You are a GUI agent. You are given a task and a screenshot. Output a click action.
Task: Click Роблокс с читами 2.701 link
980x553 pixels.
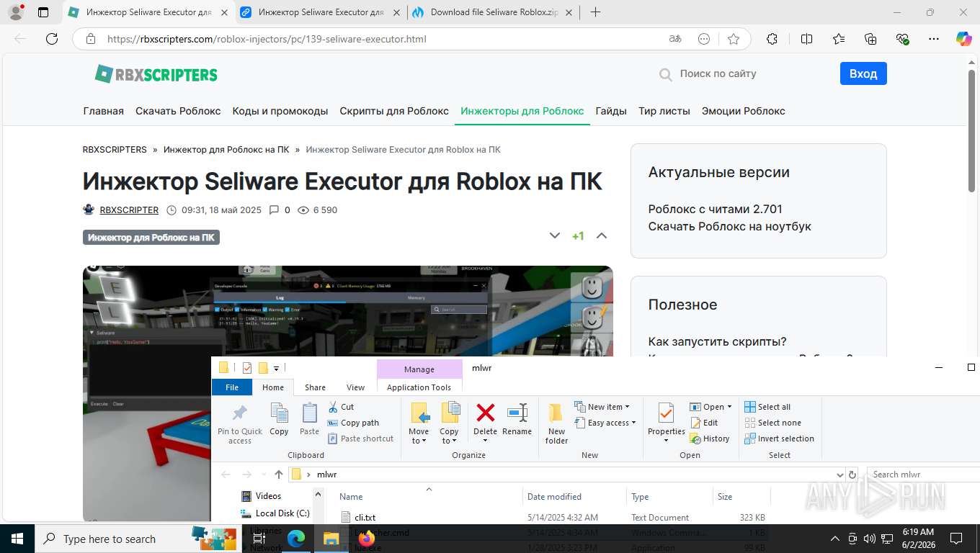point(715,209)
